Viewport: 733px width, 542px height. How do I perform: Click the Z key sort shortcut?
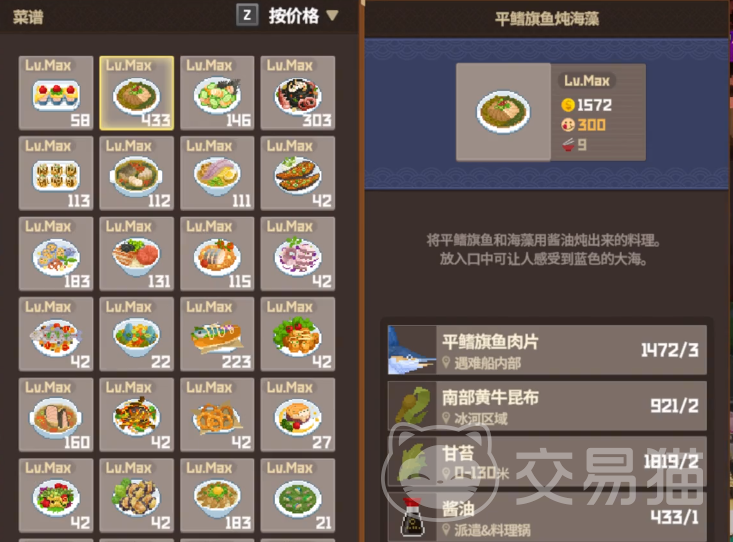coord(247,16)
